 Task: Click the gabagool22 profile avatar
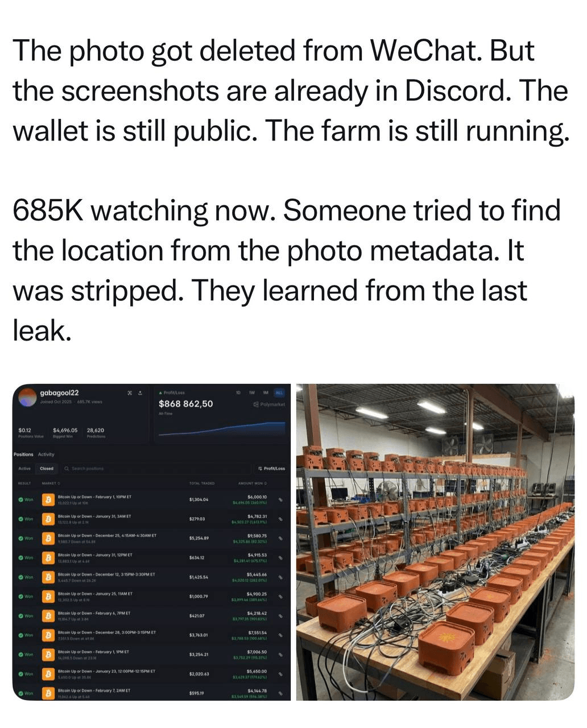27,396
